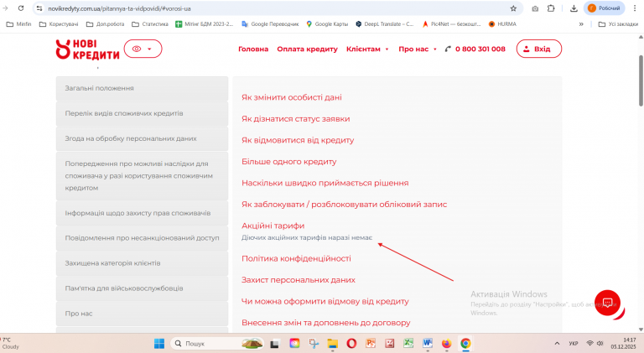Reload the page with the refresh icon
This screenshot has height=353, width=644.
(x=21, y=8)
